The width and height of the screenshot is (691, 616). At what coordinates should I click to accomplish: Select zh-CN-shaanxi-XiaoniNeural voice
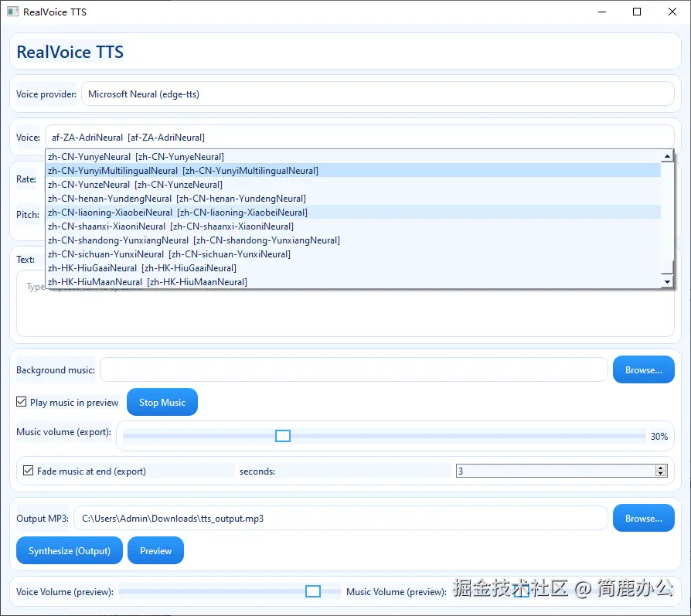[x=353, y=226]
